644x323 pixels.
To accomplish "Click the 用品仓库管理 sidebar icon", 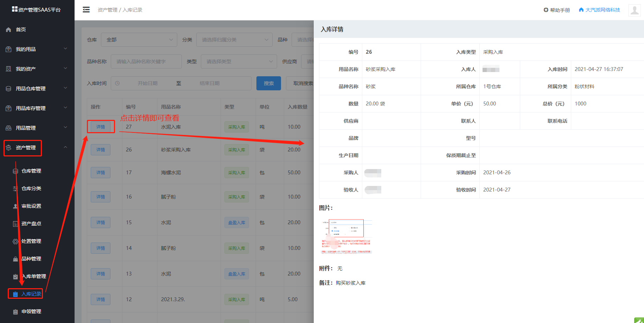I will 8,89.
